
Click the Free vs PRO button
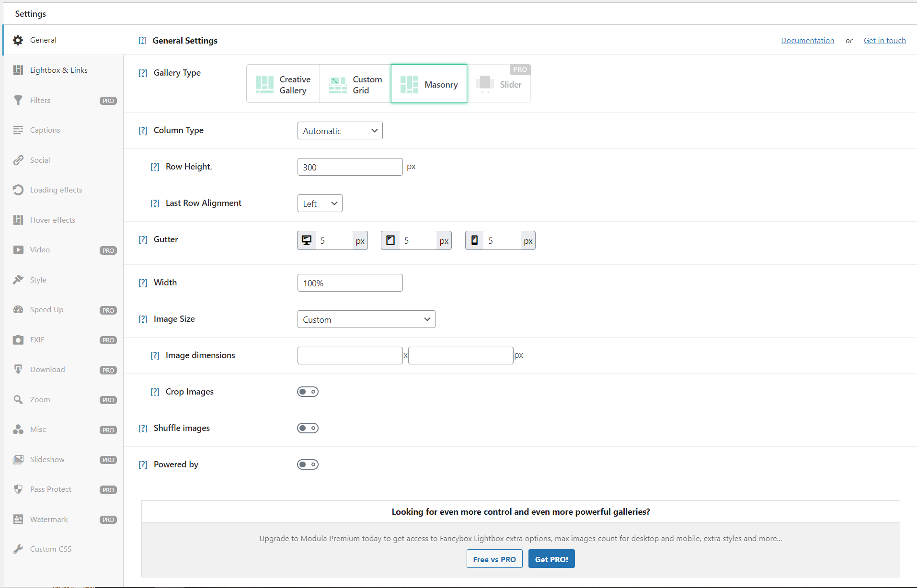(x=494, y=559)
